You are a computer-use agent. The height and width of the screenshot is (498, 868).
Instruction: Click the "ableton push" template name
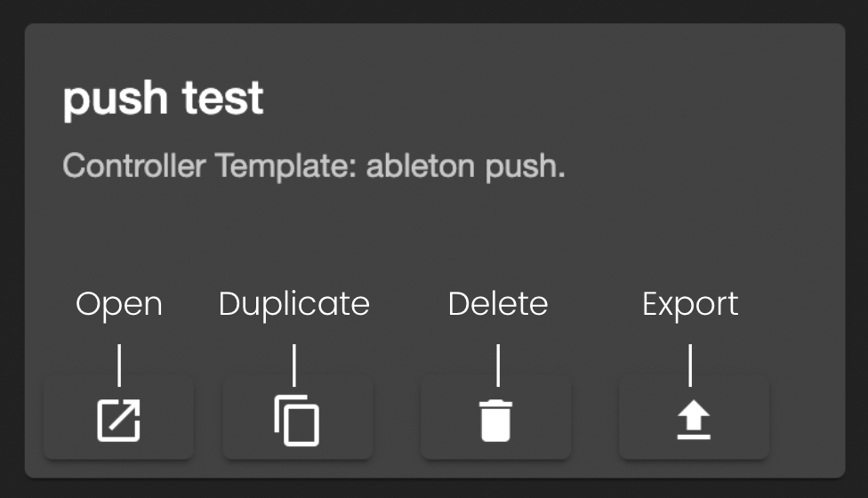point(464,166)
